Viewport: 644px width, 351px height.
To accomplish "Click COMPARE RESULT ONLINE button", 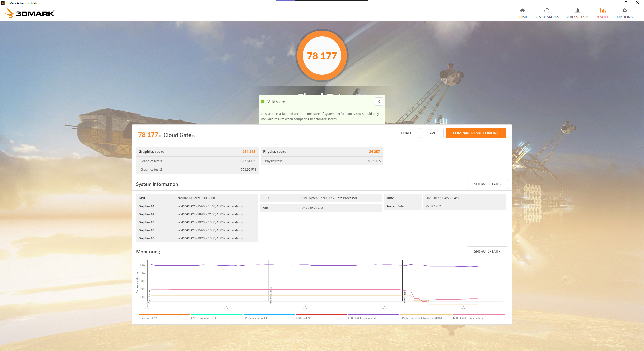I will 475,133.
